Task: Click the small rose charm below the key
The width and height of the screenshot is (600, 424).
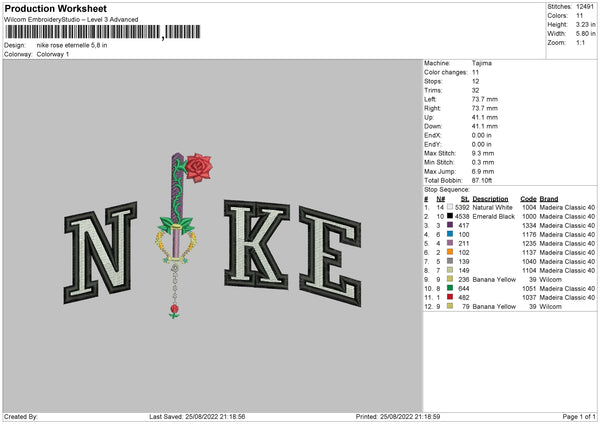Action: [x=174, y=311]
